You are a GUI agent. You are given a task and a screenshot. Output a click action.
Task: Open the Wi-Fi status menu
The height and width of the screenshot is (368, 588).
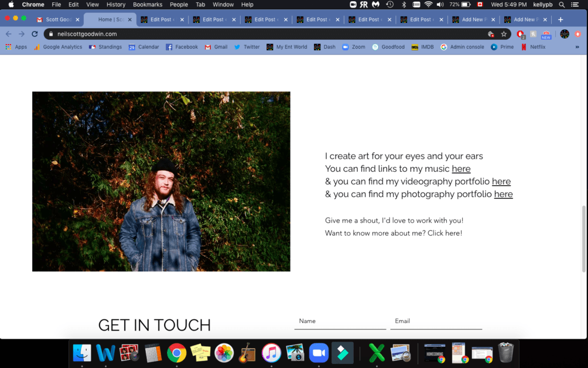pos(428,5)
